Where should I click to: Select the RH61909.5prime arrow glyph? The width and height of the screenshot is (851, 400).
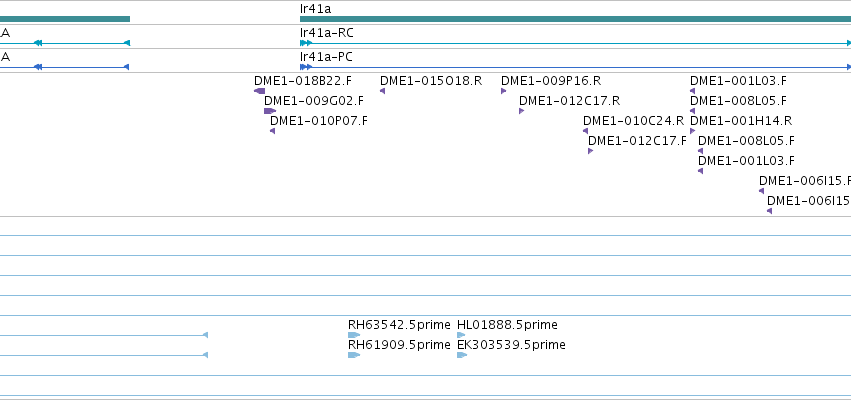[354, 355]
